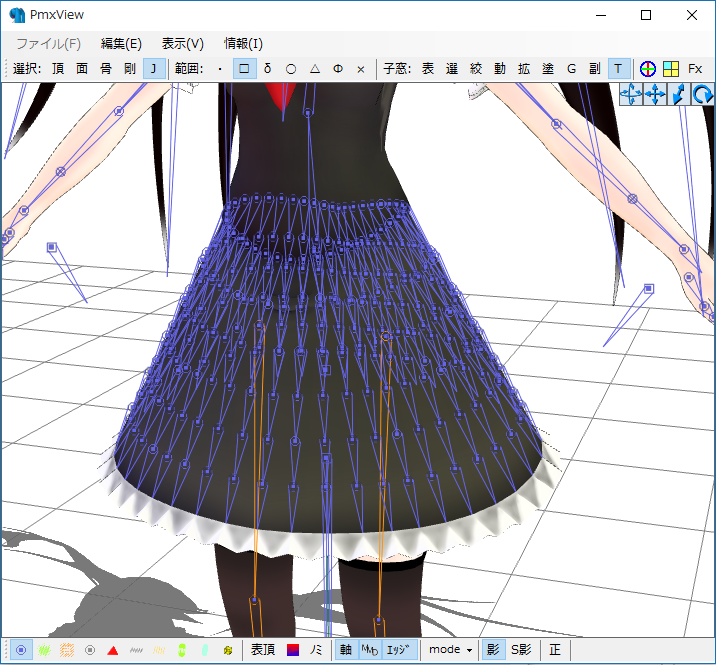The height and width of the screenshot is (665, 716).
Task: Open the ファイル(F) menu
Action: (x=48, y=44)
